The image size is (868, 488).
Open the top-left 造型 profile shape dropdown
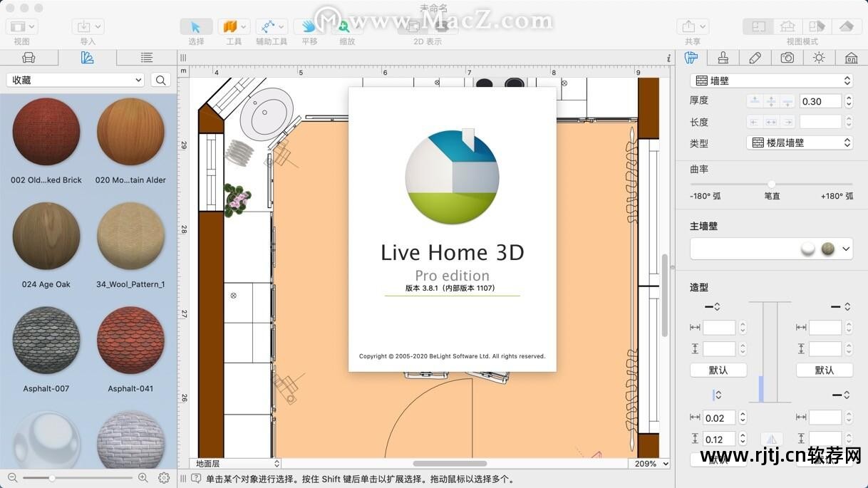tap(713, 306)
